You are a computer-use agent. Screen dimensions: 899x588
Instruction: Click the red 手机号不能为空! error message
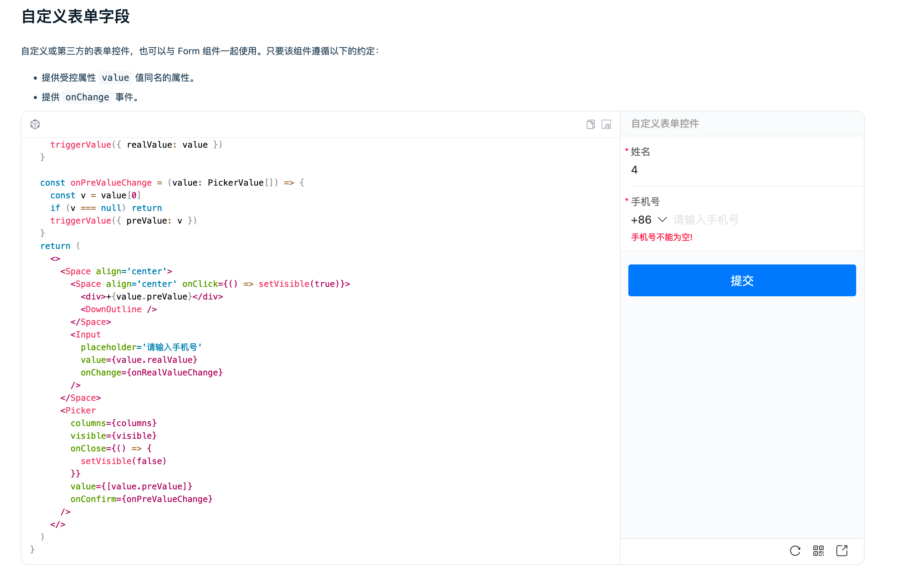[661, 237]
